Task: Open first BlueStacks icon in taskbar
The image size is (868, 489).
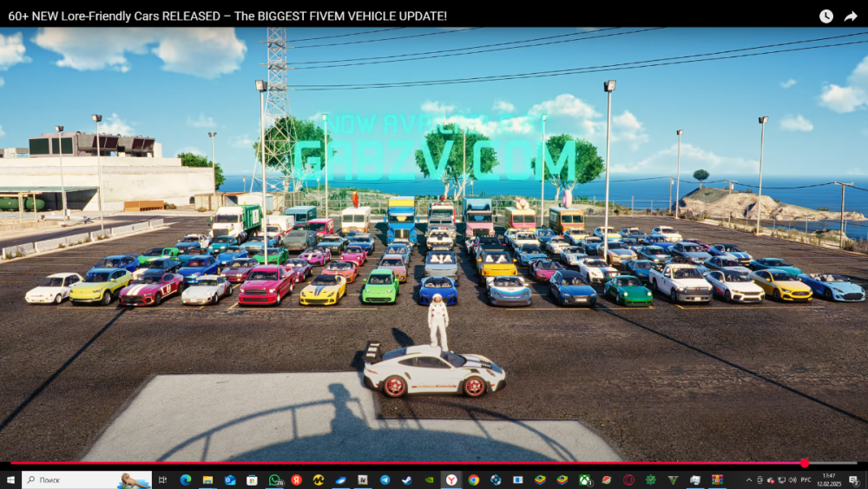Action: (540, 479)
